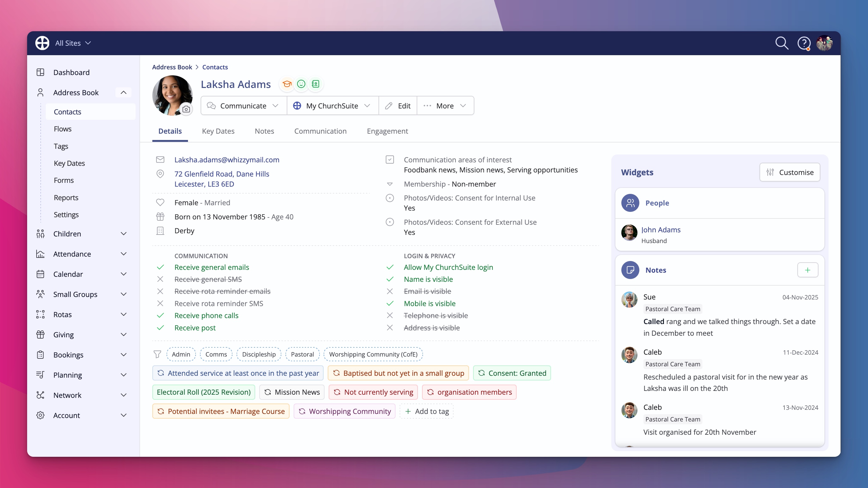The width and height of the screenshot is (868, 488).
Task: Click the Dashboard icon in sidebar
Action: point(40,72)
